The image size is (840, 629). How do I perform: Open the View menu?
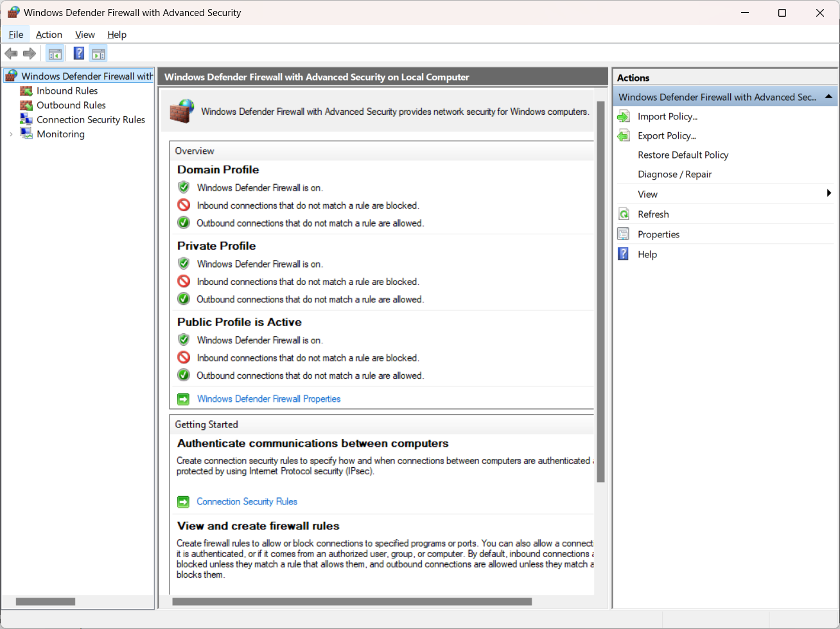85,35
